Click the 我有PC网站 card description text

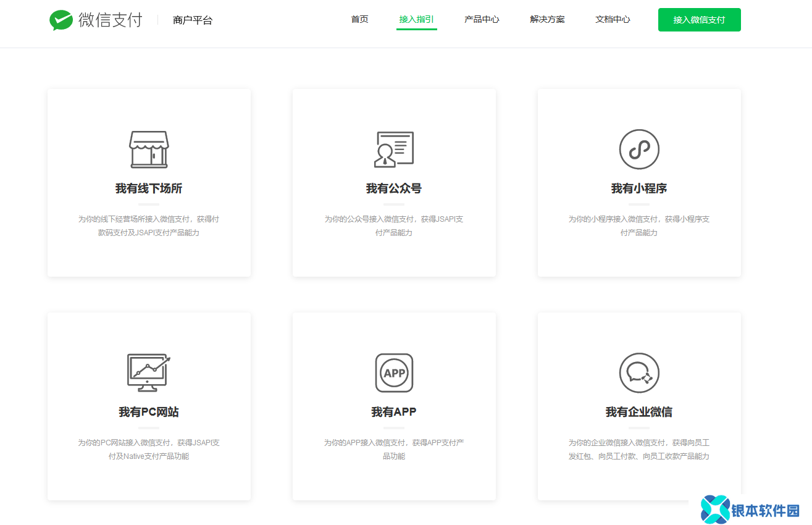149,450
